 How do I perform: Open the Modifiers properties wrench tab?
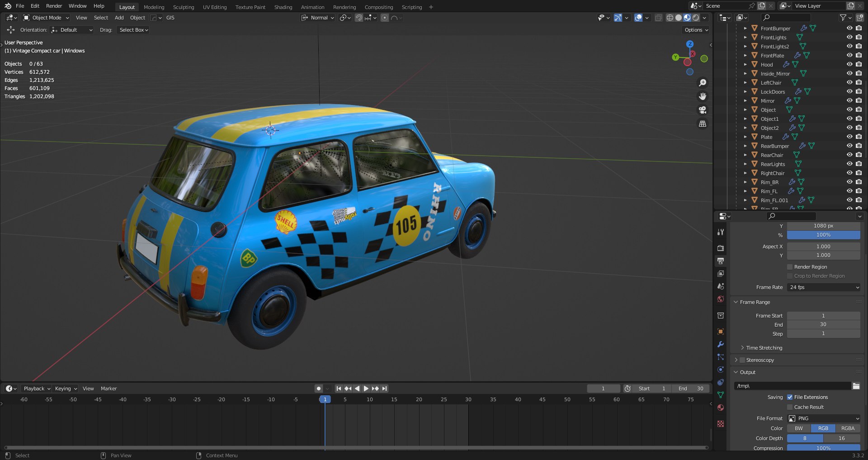pyautogui.click(x=721, y=344)
